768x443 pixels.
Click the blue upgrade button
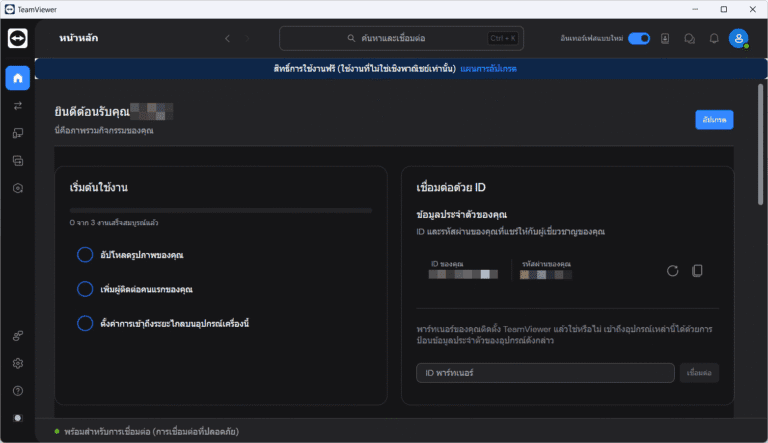[714, 120]
